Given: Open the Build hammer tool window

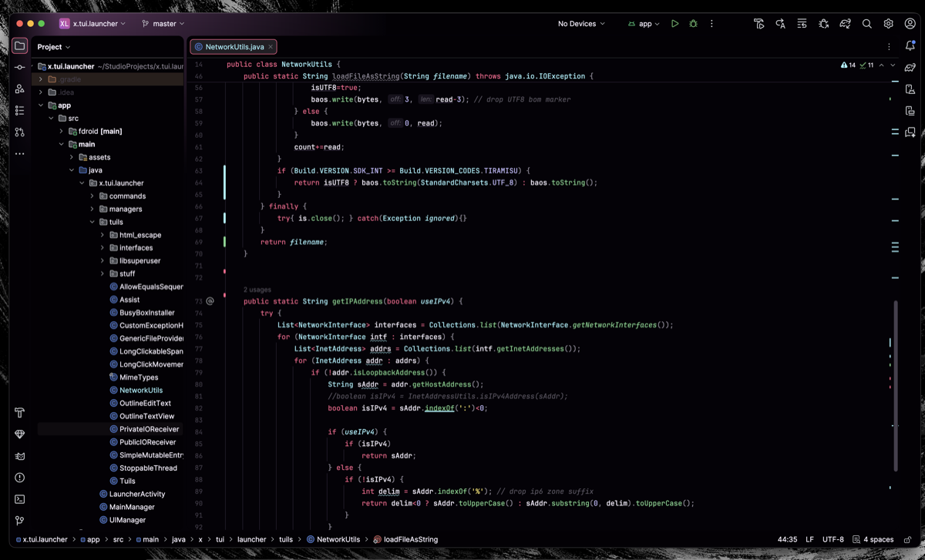Looking at the screenshot, I should 20,413.
